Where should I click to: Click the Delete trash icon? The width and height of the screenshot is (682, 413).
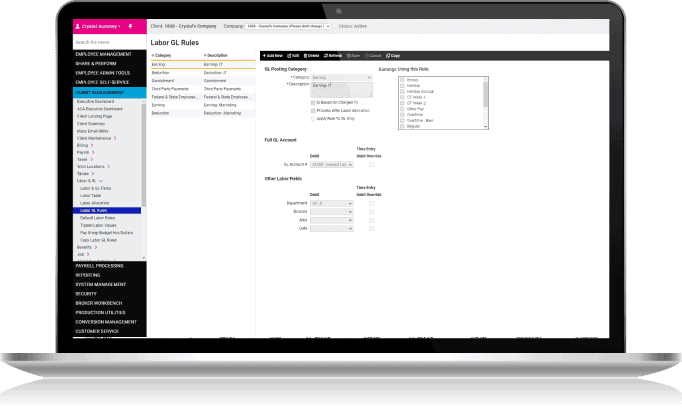click(x=309, y=56)
